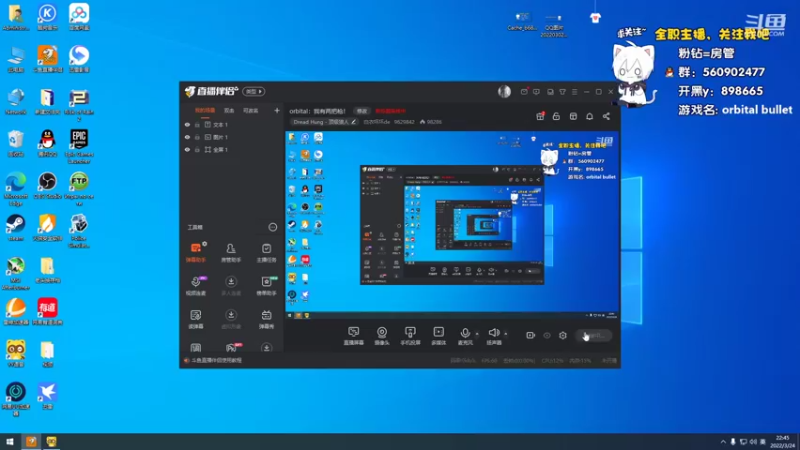Open the gift box icon with the red dot
Screen dimensions: 800x450
540,116
